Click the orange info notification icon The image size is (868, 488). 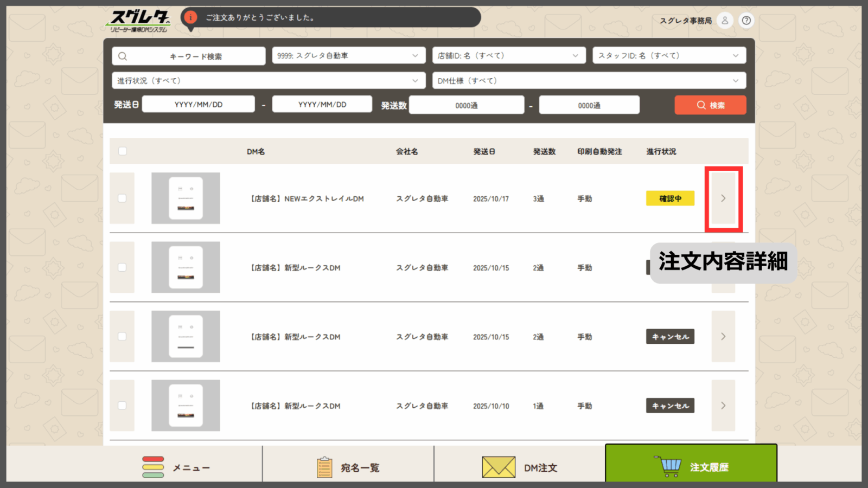[x=190, y=17]
